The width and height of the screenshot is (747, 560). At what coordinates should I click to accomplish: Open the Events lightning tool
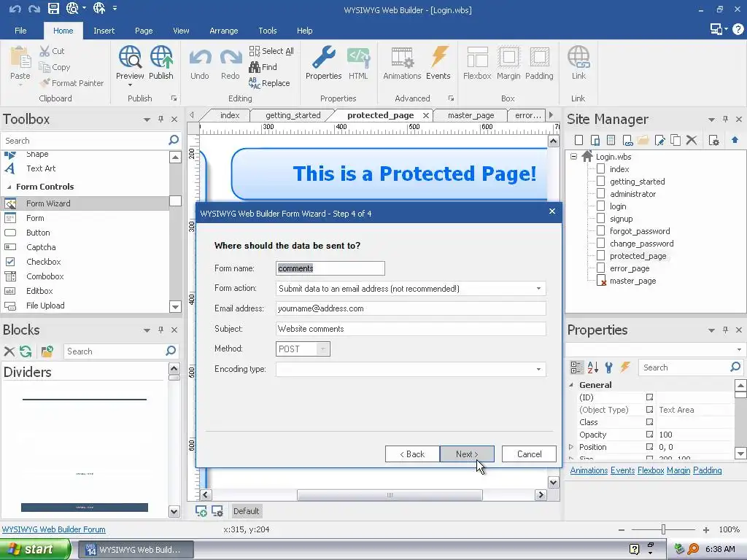click(x=438, y=63)
